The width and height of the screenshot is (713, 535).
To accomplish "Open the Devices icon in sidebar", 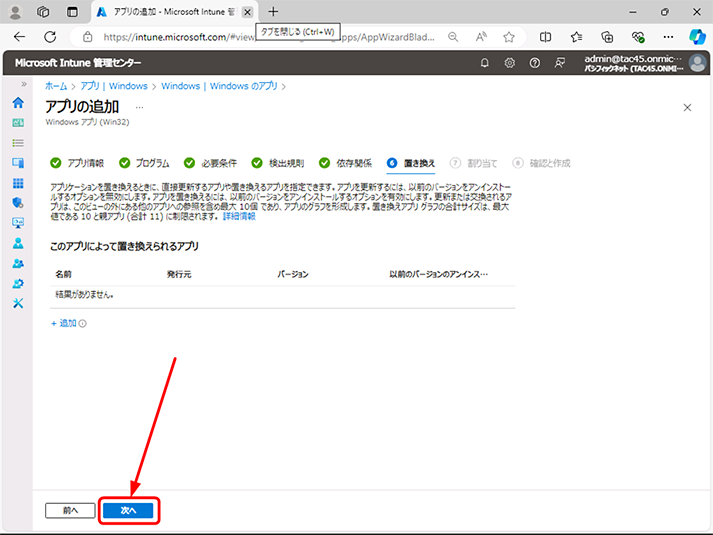I will coord(18,163).
